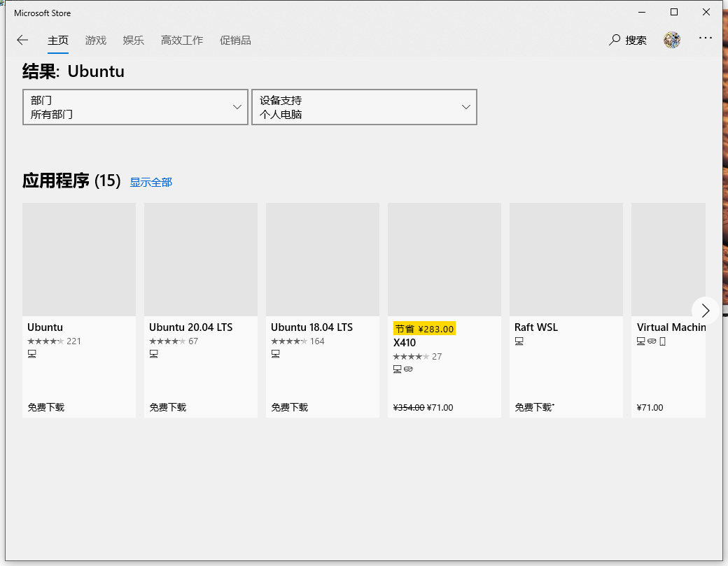The image size is (728, 566).
Task: Click the mobile device icon under Virtual Machine
Action: 662,341
